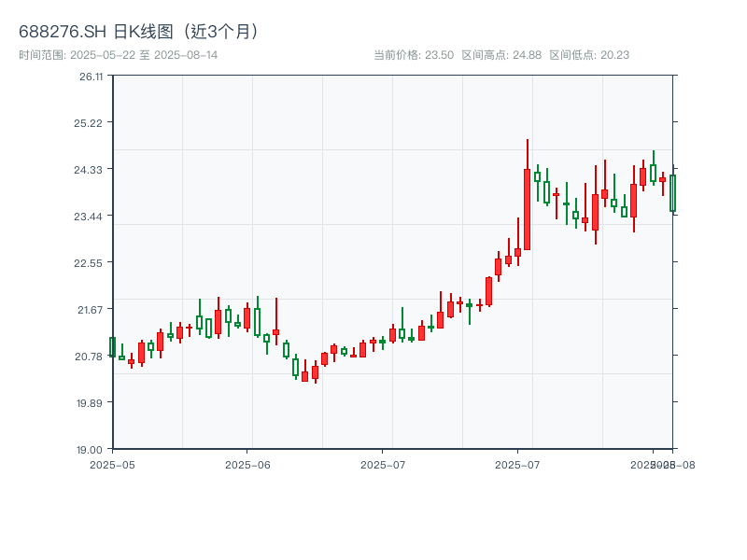The image size is (747, 560).
Task: Click the x-axis label 2025-06
Action: 247,465
